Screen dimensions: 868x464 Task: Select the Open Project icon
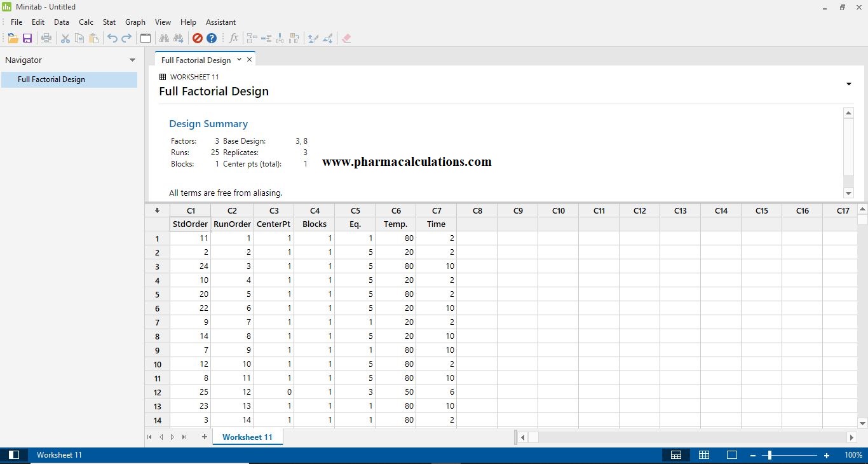tap(13, 38)
